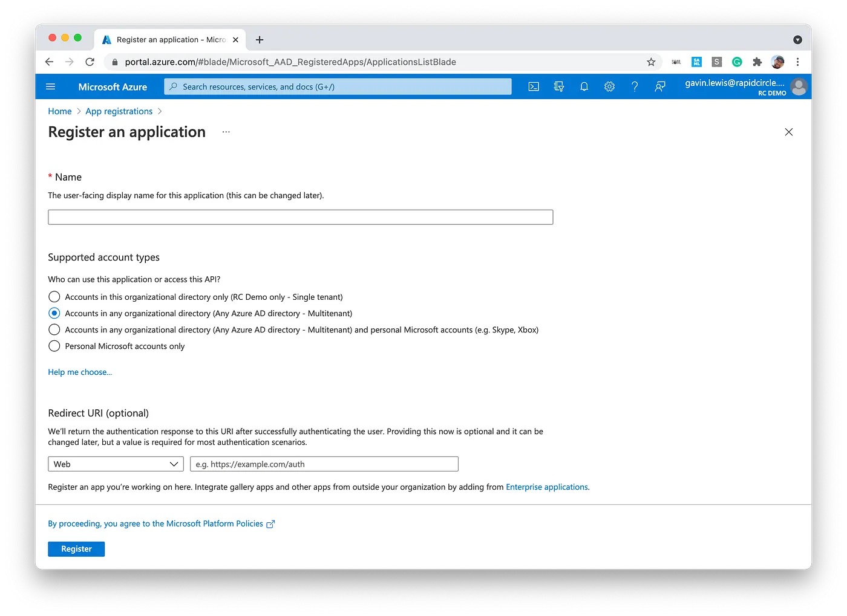The width and height of the screenshot is (847, 616).
Task: Click the browser address bar URL
Action: pyautogui.click(x=290, y=62)
